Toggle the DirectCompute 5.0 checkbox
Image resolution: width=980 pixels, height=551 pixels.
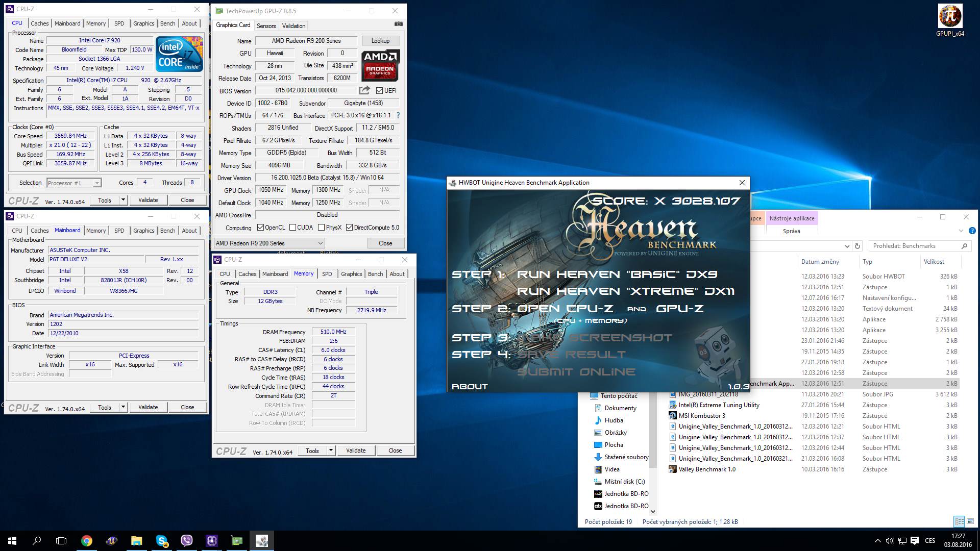[x=349, y=228]
